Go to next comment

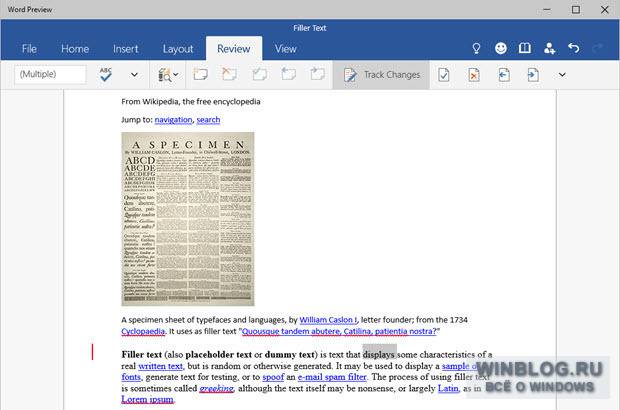click(318, 74)
